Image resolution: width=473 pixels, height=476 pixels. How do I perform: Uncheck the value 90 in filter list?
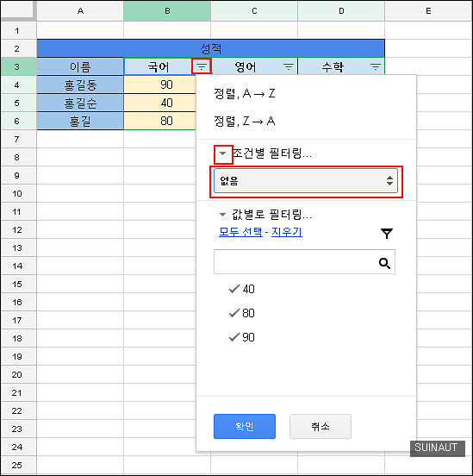(x=242, y=337)
